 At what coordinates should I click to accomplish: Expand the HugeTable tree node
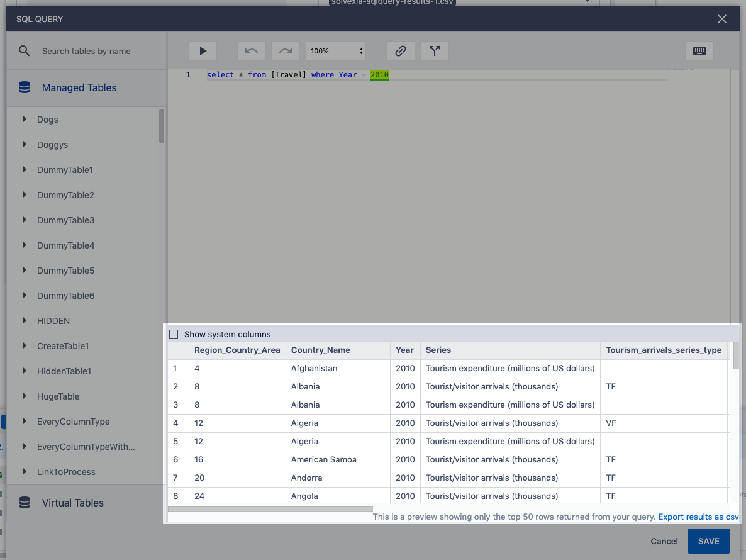click(x=25, y=396)
